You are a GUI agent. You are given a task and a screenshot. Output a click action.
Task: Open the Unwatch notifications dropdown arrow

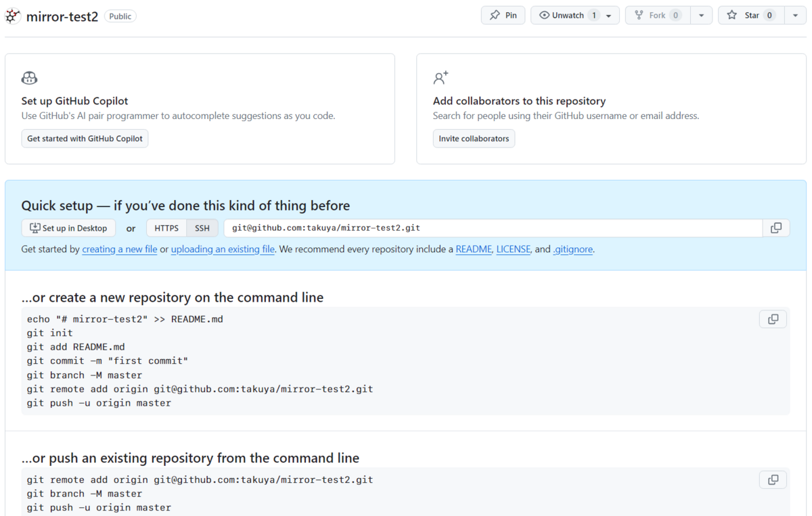tap(609, 16)
